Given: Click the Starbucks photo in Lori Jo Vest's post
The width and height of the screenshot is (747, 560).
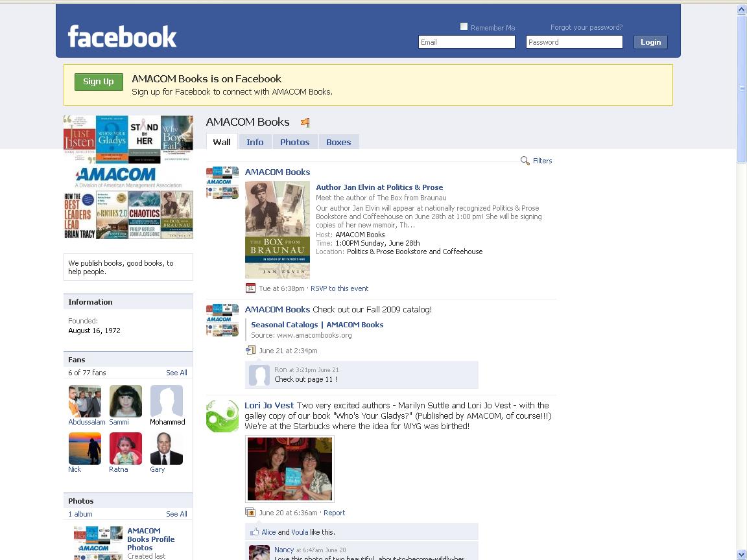Looking at the screenshot, I should click(x=290, y=468).
